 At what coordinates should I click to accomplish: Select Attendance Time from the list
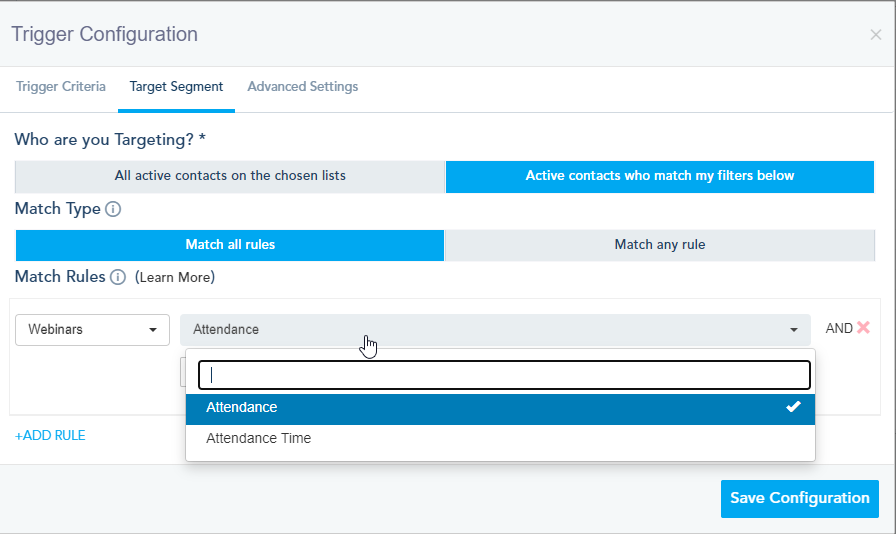click(259, 438)
